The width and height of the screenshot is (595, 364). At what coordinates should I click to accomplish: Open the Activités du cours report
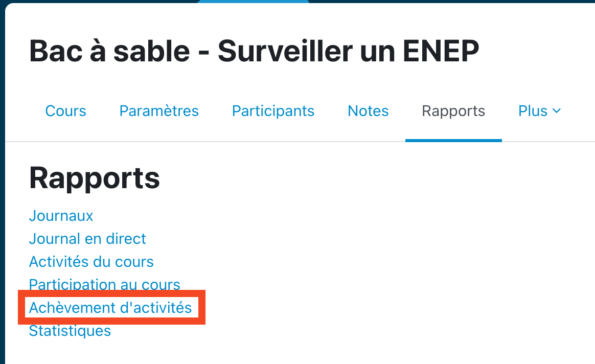coord(91,262)
